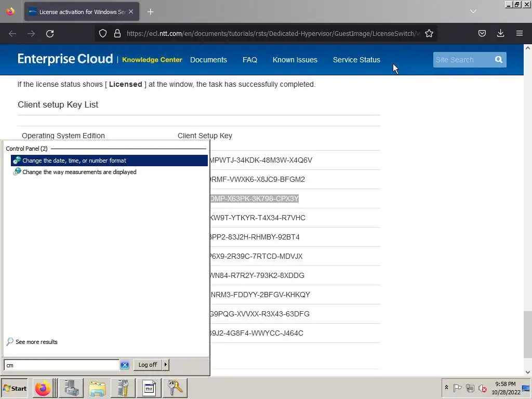The image size is (532, 399).
Task: Click the Control Panel (2) group header
Action: (x=26, y=149)
